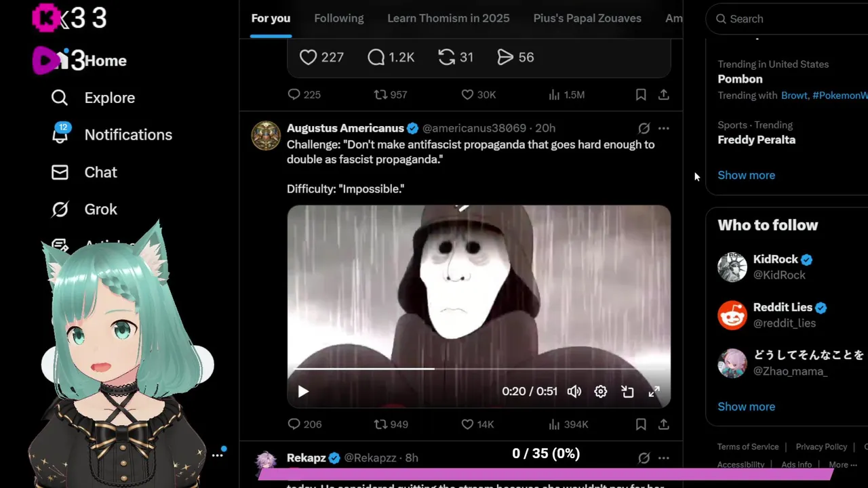This screenshot has height=488, width=868.
Task: Open account options ellipsis near avatar
Action: click(217, 455)
